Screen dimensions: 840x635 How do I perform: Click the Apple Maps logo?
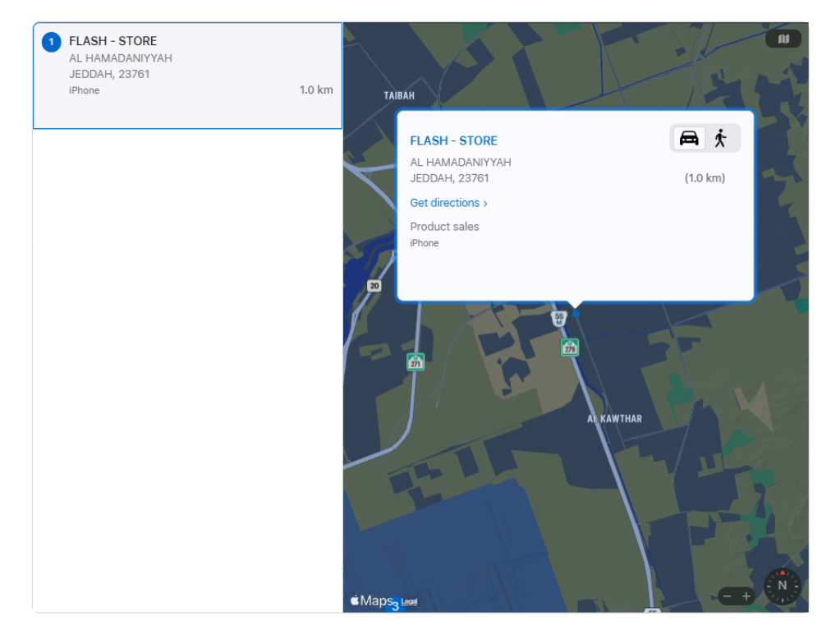coord(372,600)
